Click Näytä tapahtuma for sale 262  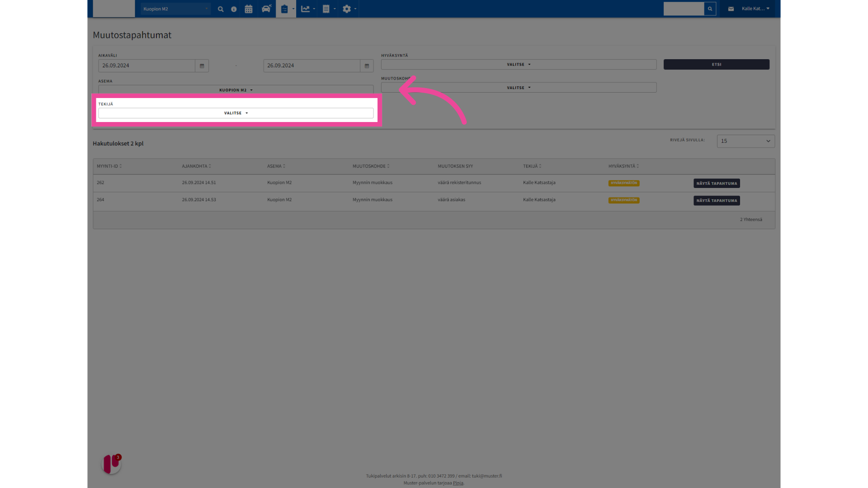pos(717,183)
